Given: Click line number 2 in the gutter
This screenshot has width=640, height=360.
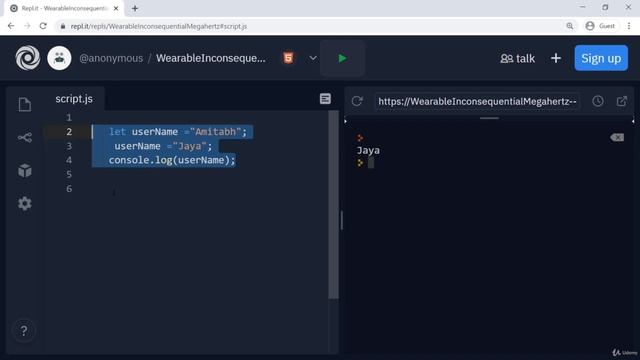Looking at the screenshot, I should click(x=69, y=132).
